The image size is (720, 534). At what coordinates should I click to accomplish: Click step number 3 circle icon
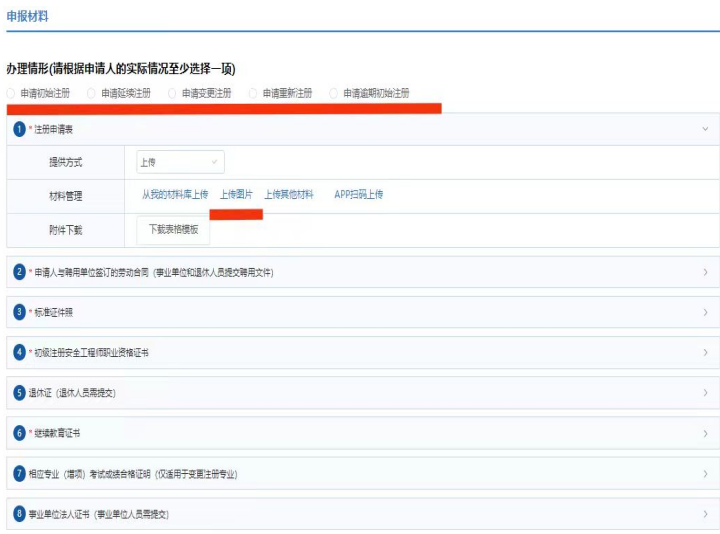(x=19, y=312)
